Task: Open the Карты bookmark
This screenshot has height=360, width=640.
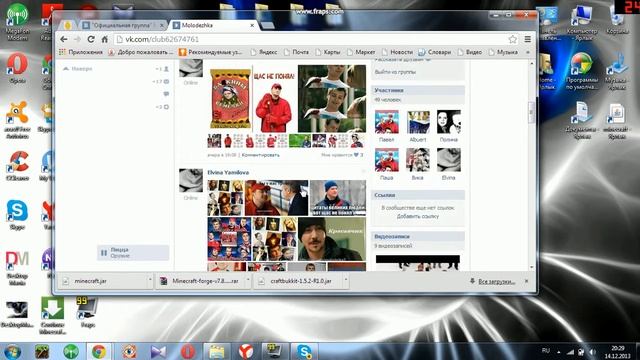Action: (x=328, y=52)
